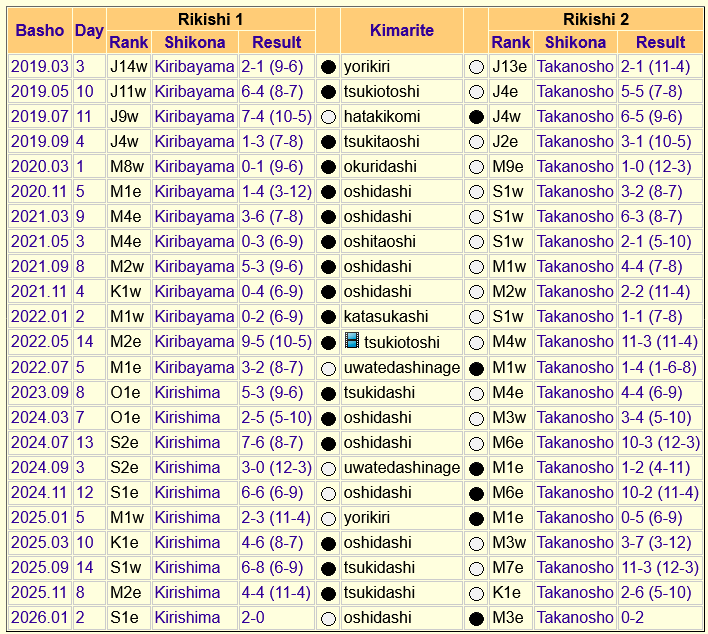Click the white win dot for Takanosho 2025.11

tap(476, 593)
